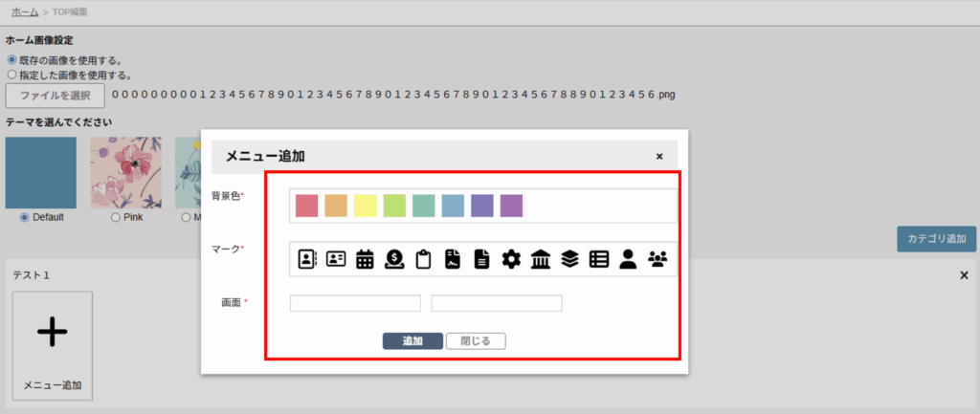Select '既存の画像を使用する' radio option
This screenshot has width=980, height=414.
click(x=12, y=59)
